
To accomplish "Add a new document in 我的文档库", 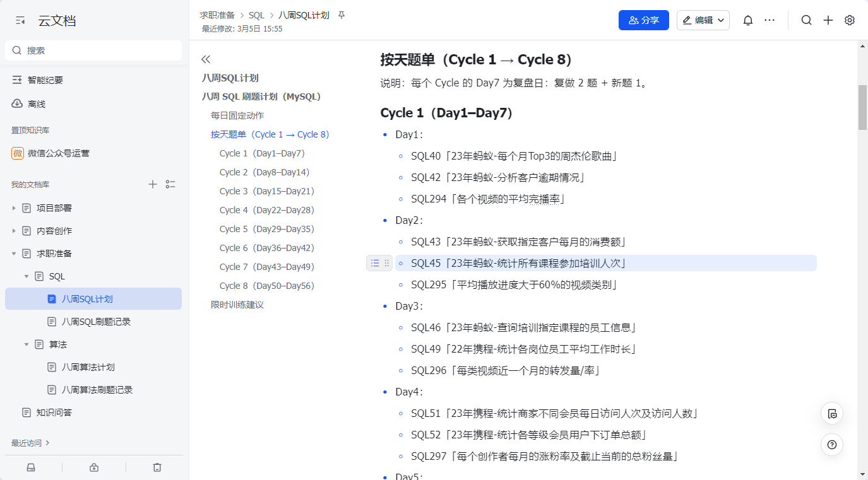I will 152,184.
